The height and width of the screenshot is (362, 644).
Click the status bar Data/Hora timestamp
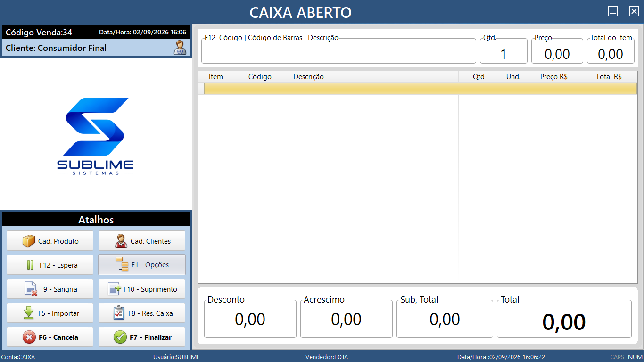tap(501, 357)
